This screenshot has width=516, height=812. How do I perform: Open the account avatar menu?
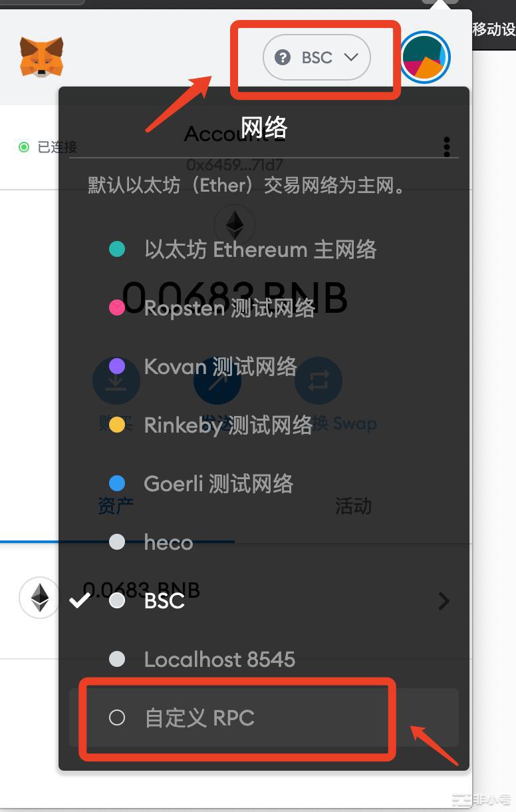click(x=426, y=57)
